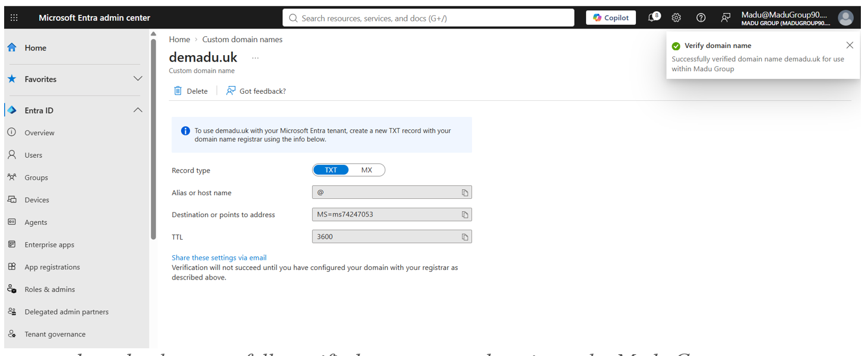Open the app launcher waffle icon
This screenshot has width=868, height=356.
(14, 18)
